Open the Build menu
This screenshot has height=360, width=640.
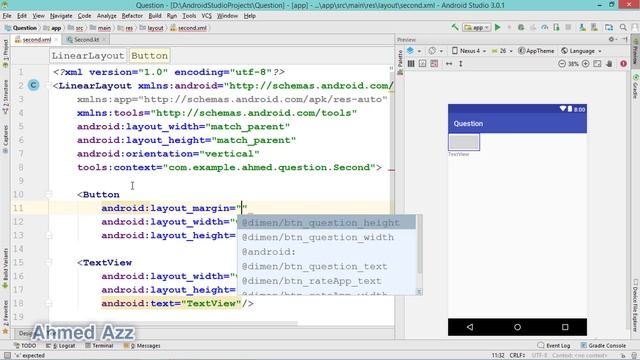[155, 16]
